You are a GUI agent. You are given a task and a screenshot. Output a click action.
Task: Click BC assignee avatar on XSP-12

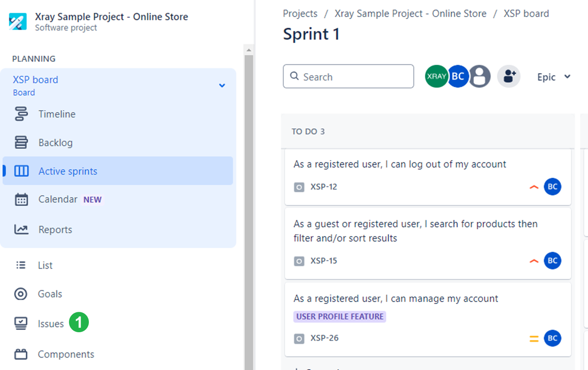point(553,186)
